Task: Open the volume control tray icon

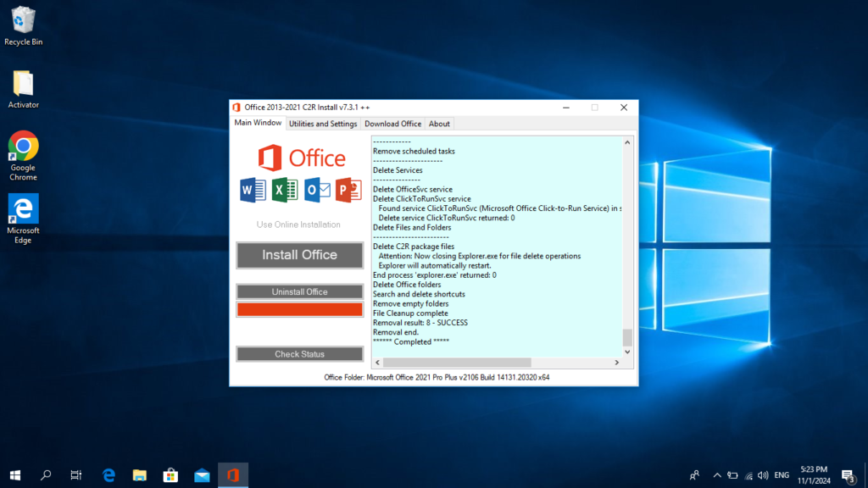Action: (763, 475)
